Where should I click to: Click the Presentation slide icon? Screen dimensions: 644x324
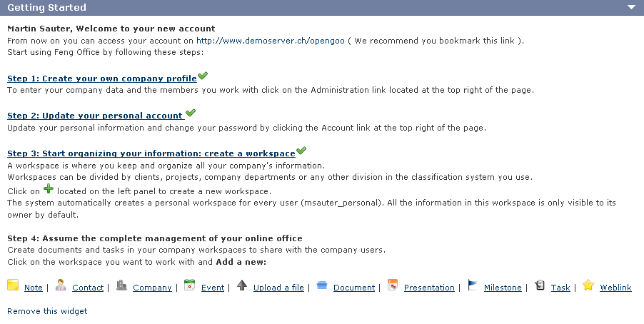393,285
